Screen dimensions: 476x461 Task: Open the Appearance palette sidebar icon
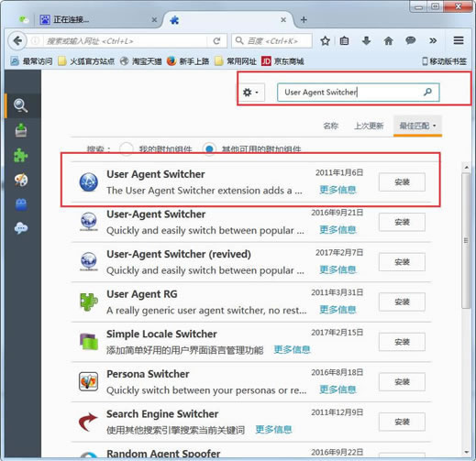pos(21,180)
